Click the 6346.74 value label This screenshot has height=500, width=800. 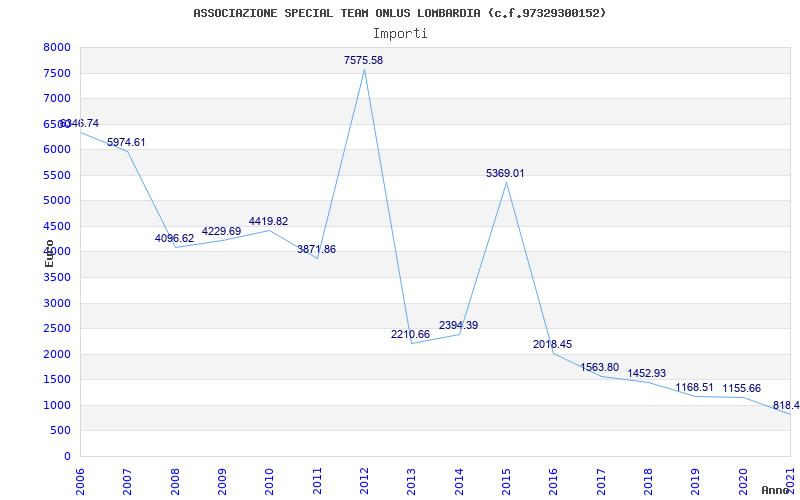pyautogui.click(x=80, y=123)
